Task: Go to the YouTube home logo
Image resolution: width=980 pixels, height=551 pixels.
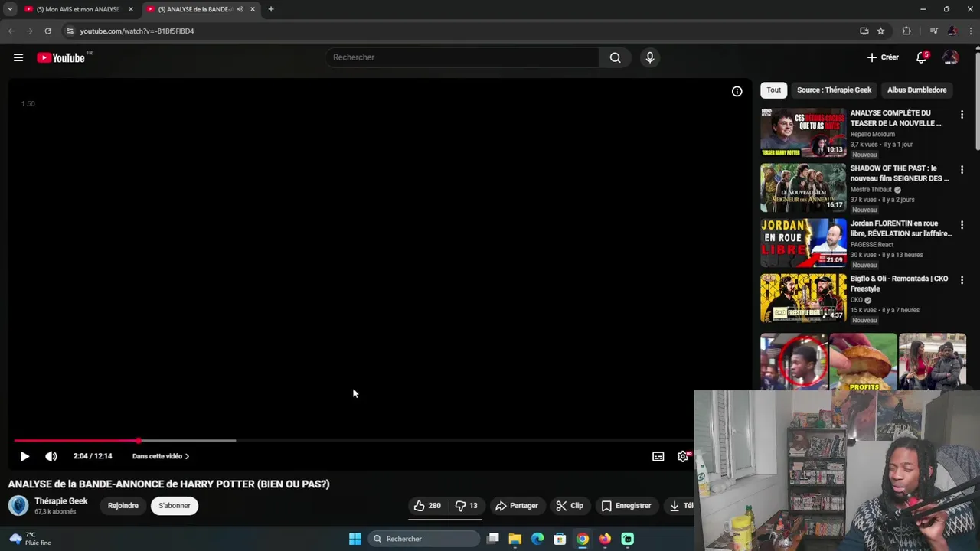Action: (60, 57)
